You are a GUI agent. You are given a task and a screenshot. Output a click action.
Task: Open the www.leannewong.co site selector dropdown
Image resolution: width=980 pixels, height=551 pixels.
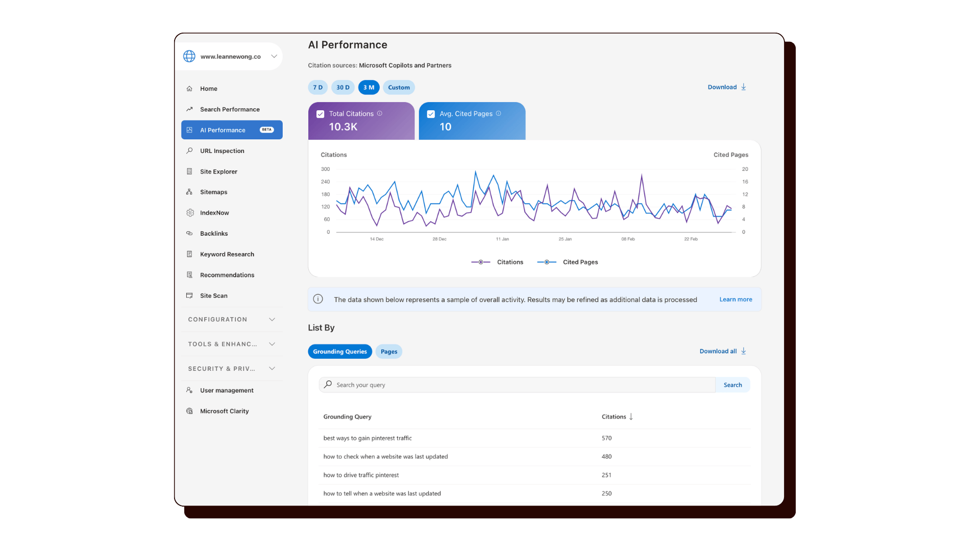tap(274, 56)
